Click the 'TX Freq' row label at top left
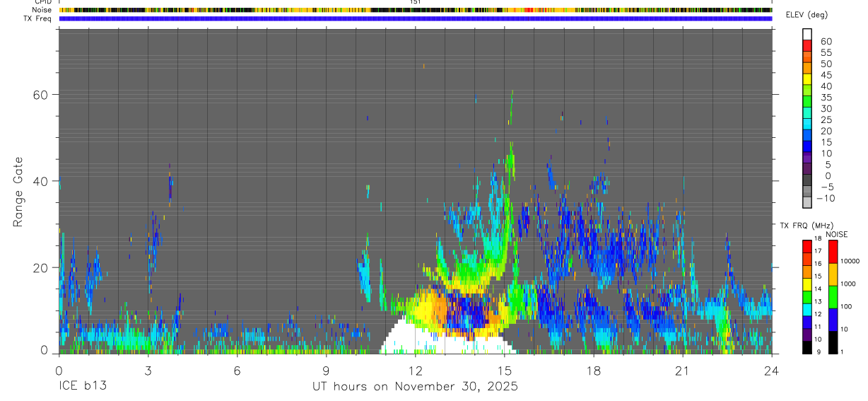This screenshot has width=868, height=401. point(38,18)
